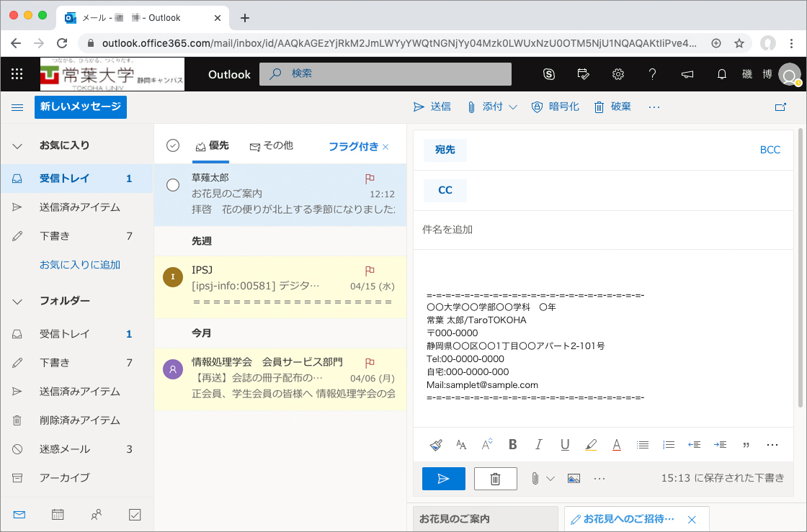Pick font color from the toolbar
The image size is (807, 532).
pos(617,445)
